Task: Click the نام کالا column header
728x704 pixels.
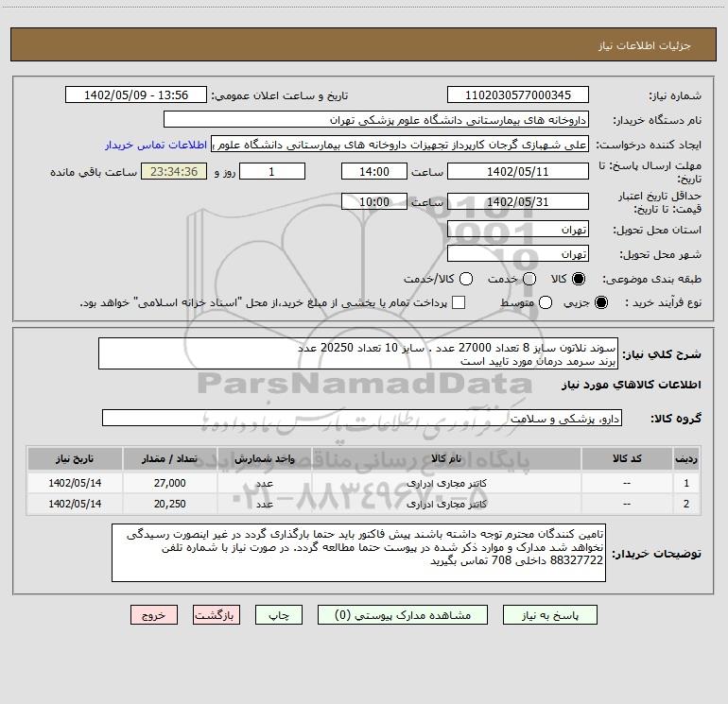Action: pyautogui.click(x=446, y=458)
